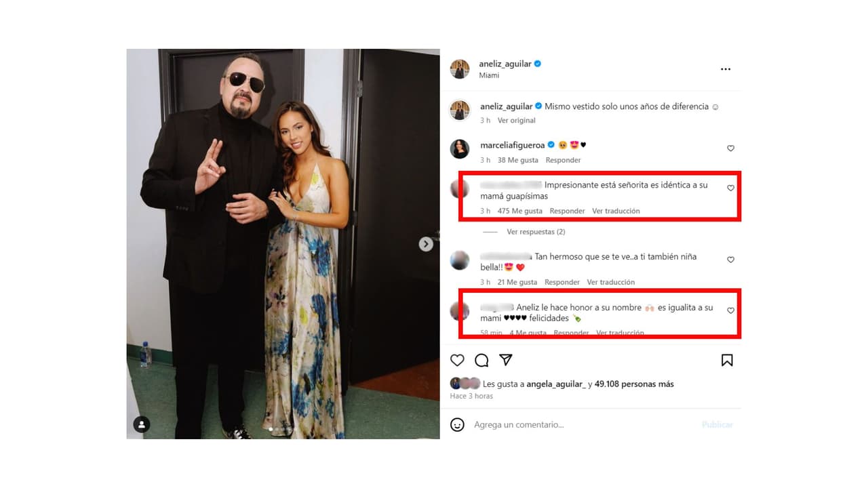Image resolution: width=868 pixels, height=488 pixels.
Task: Like the 'Aneliz le hace honor' comment
Action: click(730, 310)
